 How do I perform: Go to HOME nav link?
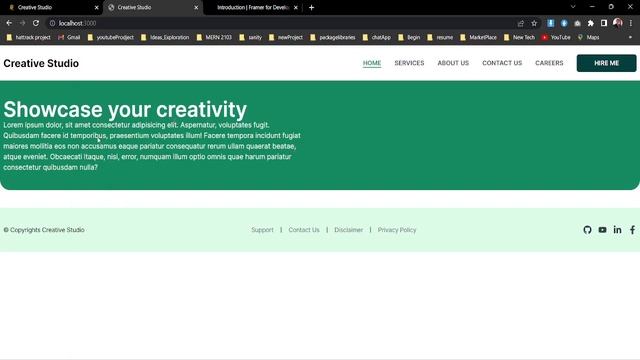[x=372, y=63]
